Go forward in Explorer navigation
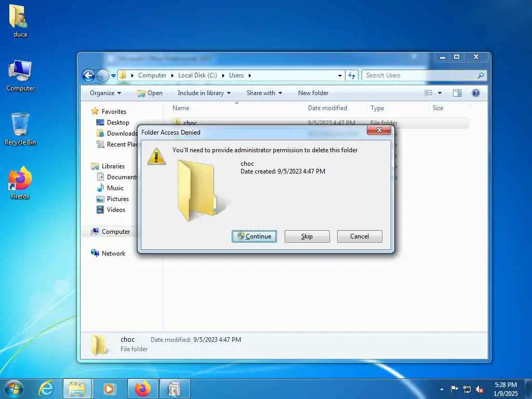Screen dimensions: 532x399 click(x=103, y=75)
